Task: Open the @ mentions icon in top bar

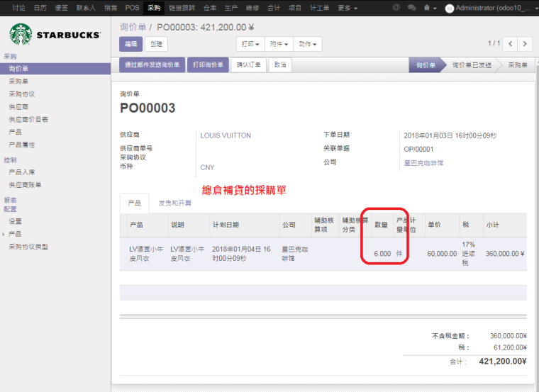Action: click(x=396, y=7)
